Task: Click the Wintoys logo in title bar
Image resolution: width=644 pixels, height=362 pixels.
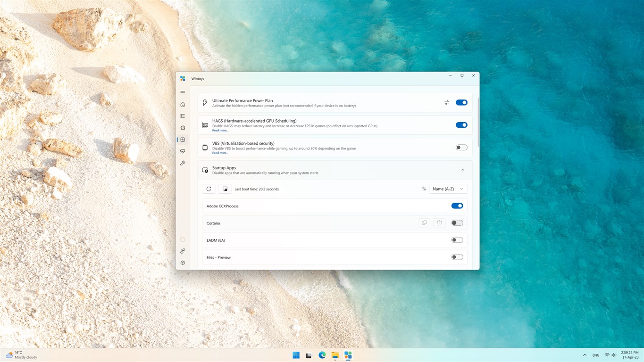Action: (x=183, y=79)
